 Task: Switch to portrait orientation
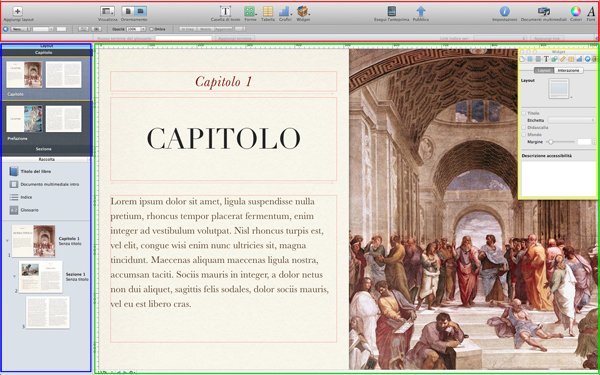coord(128,11)
